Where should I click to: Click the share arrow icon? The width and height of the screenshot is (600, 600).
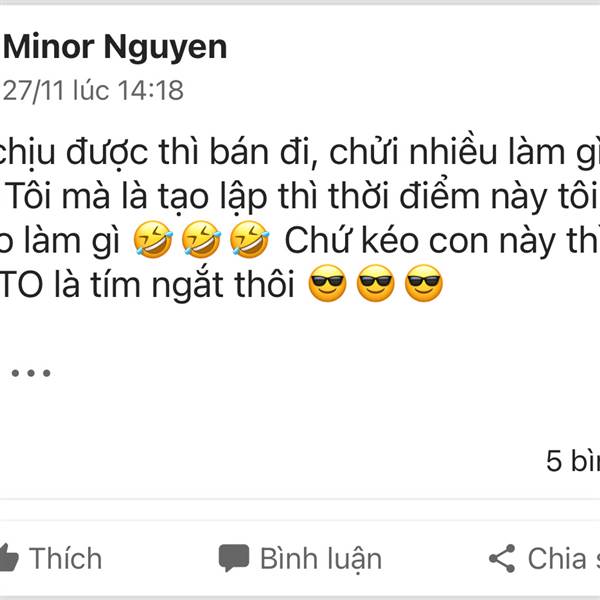tap(502, 557)
